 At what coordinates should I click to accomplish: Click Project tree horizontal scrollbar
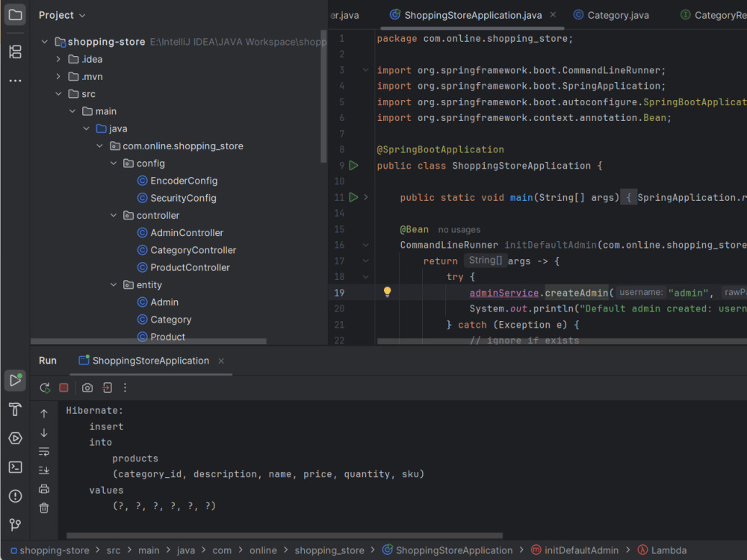pos(149,341)
